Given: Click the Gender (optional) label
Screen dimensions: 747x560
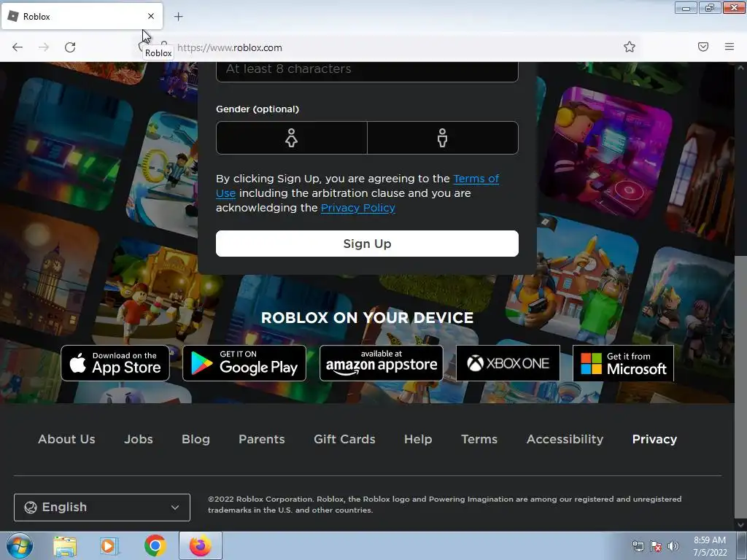Looking at the screenshot, I should pos(258,109).
